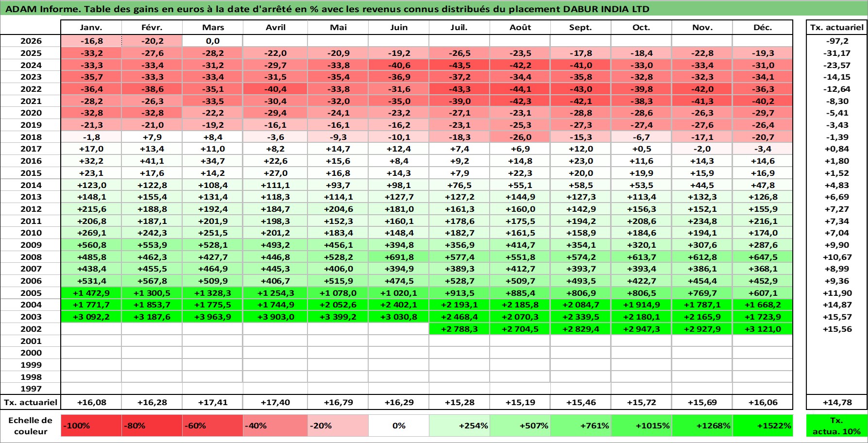
Task: Click the 'Tx. actuariel' column header at right
Action: (836, 27)
